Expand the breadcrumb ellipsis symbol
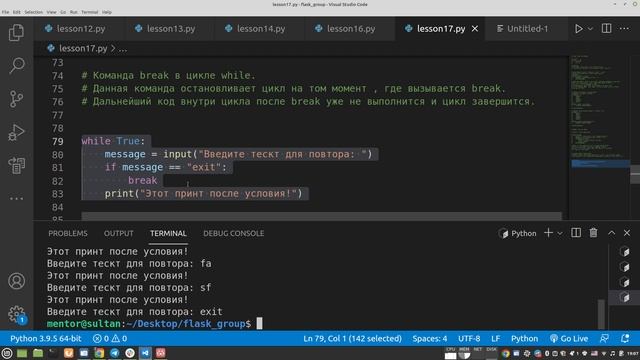 122,49
